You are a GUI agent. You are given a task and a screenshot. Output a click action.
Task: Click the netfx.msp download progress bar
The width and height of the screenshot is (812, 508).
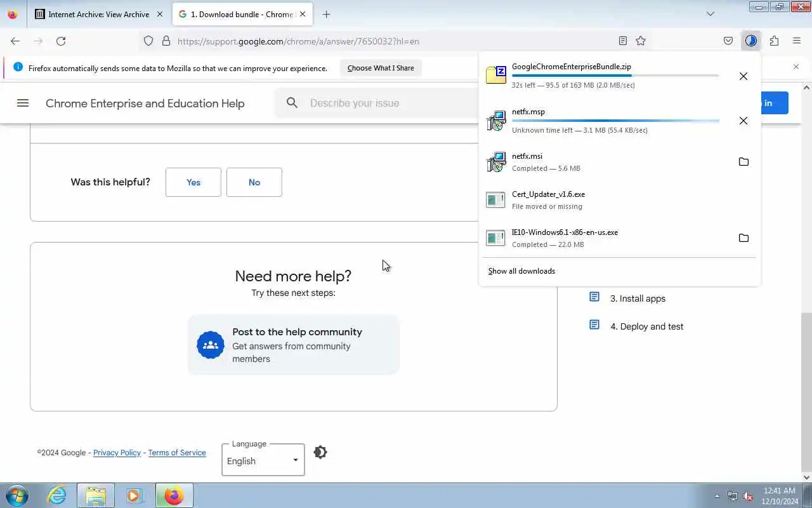point(615,121)
